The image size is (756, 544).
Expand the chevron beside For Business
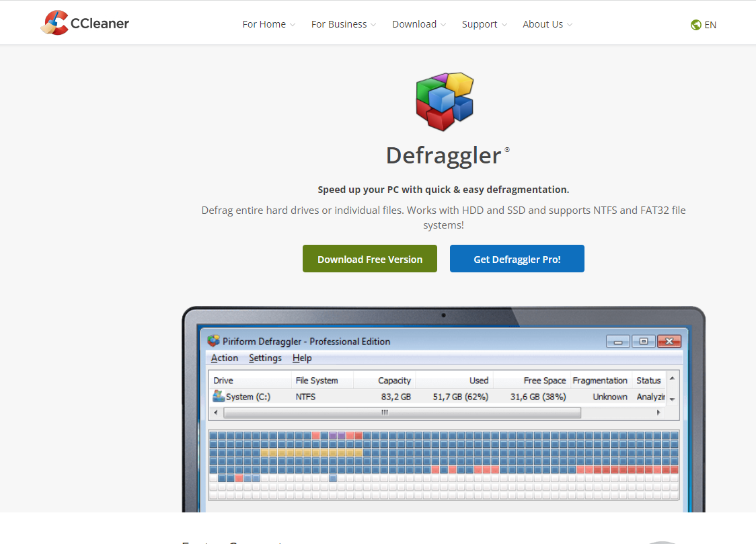pos(373,25)
